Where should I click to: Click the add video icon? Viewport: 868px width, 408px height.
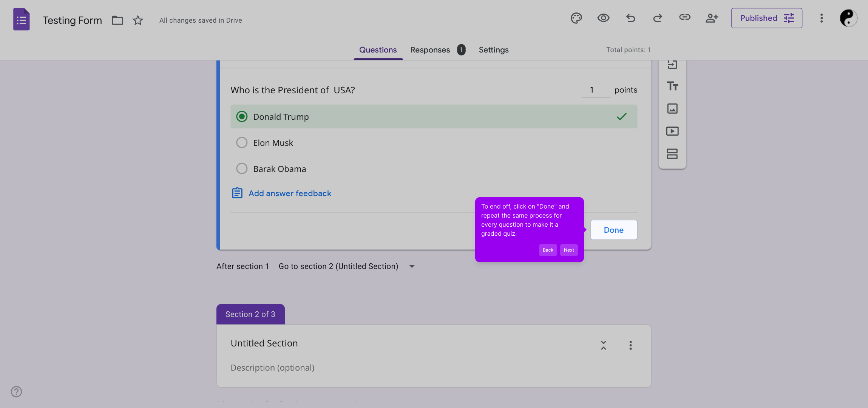tap(672, 131)
